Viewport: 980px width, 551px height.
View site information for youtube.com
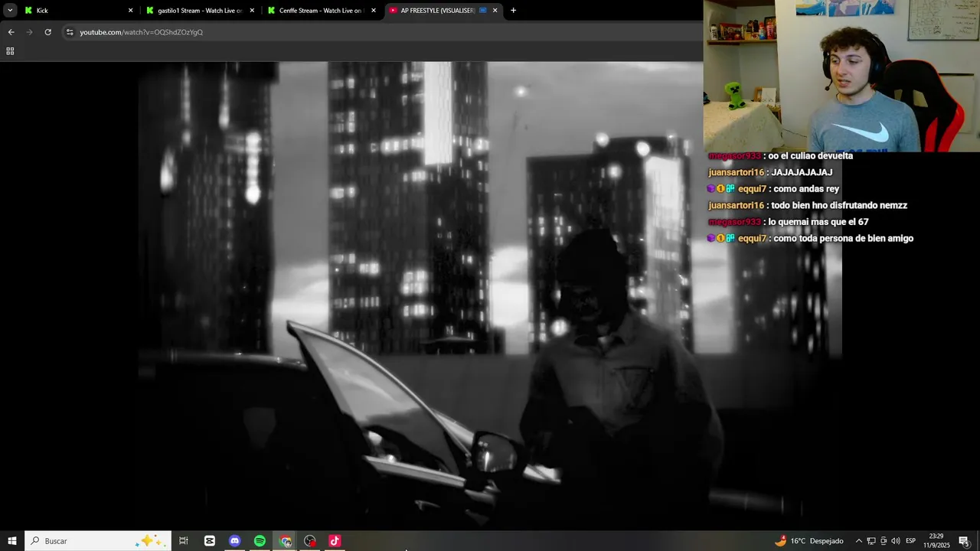click(70, 32)
